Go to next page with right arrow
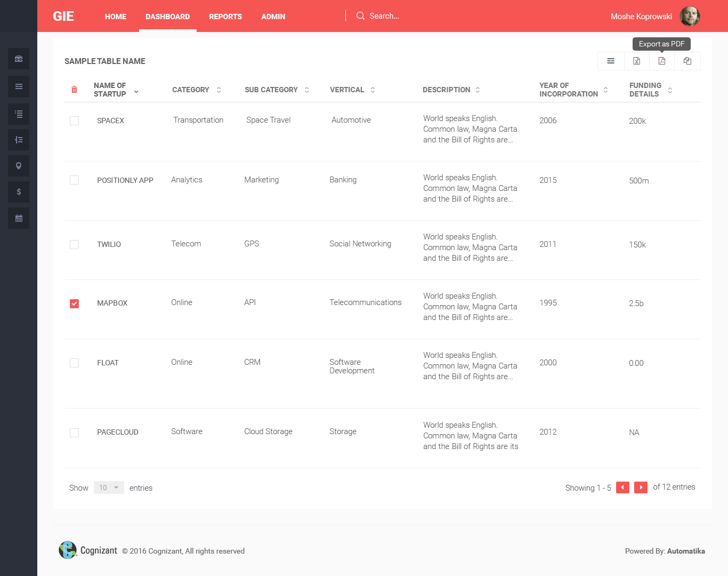728x576 pixels. point(641,487)
